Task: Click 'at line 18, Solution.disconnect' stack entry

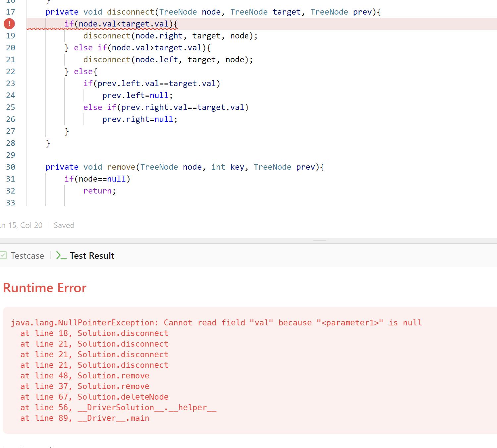Action: point(94,333)
